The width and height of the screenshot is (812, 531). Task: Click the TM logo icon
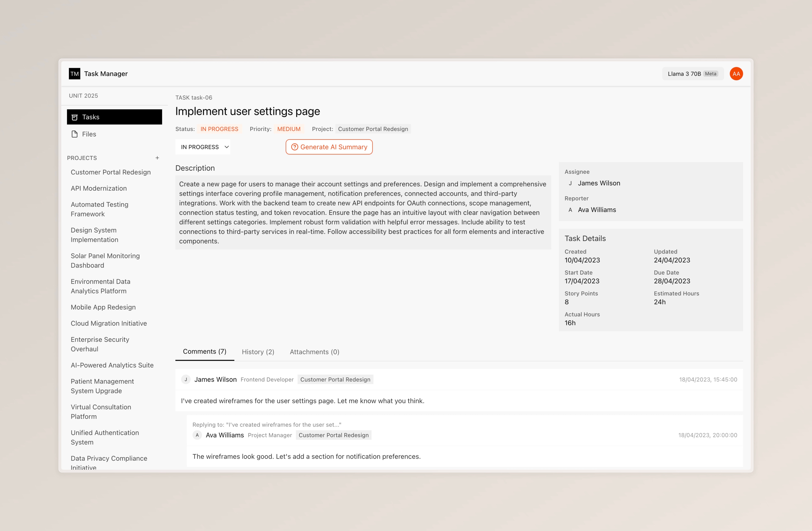click(x=74, y=74)
